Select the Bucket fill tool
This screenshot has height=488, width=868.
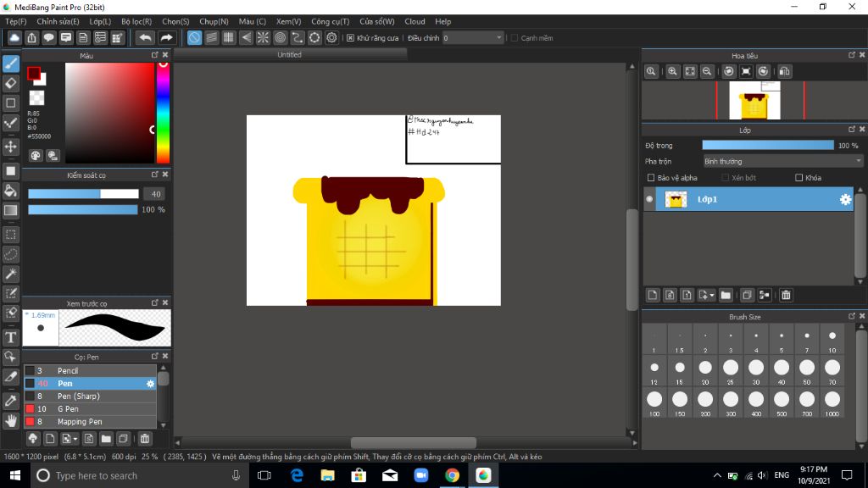[10, 191]
